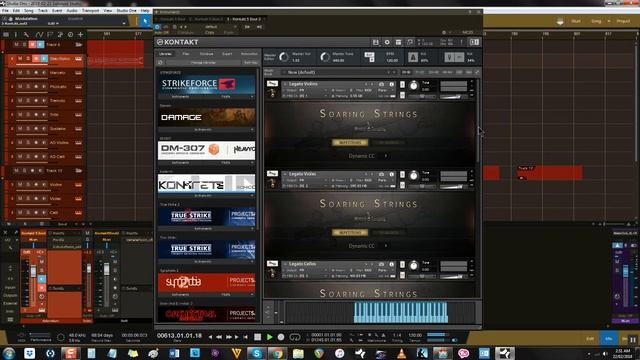Open Dropbox from the taskbar
The image size is (640, 360).
point(29,353)
